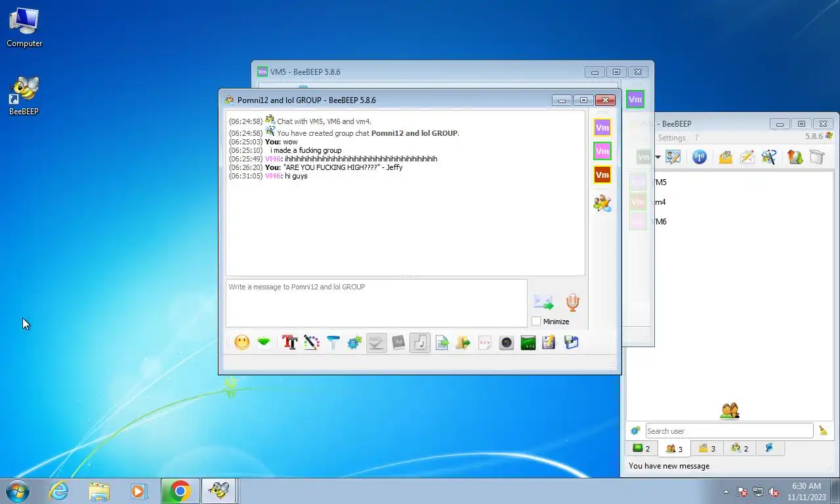Toggle the beep sound note button

pos(420,343)
